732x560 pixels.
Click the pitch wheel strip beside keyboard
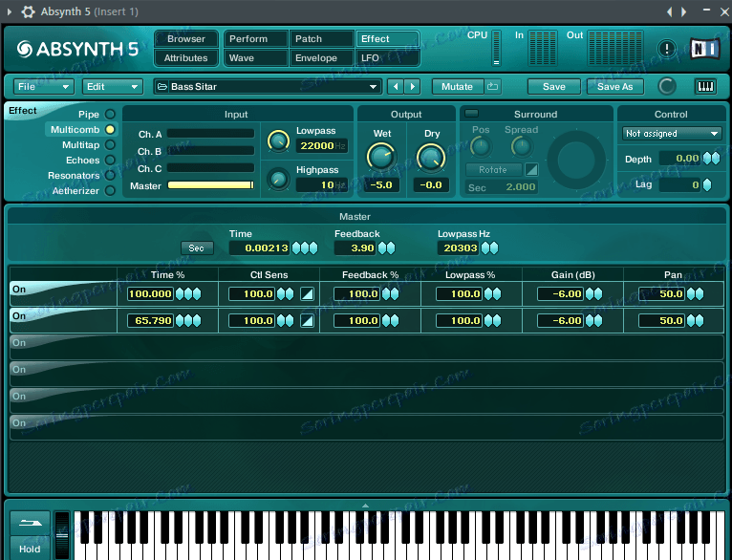tap(62, 535)
